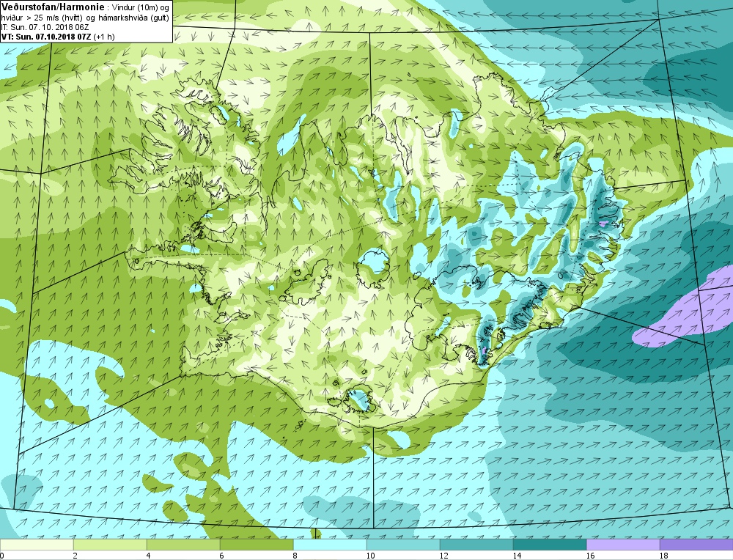Click the Veðurstofan/Harmonie title text
Viewport: 733px width, 560px height.
52,7
